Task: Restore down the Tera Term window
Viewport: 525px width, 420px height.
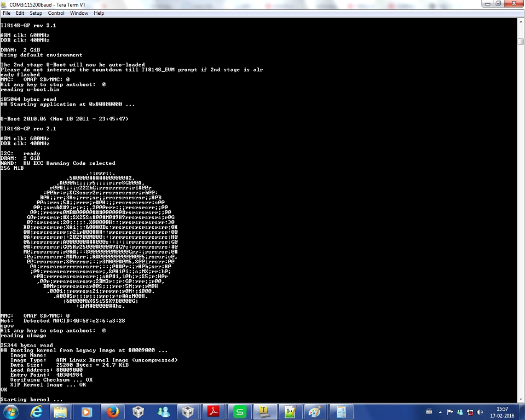Action: [498, 4]
